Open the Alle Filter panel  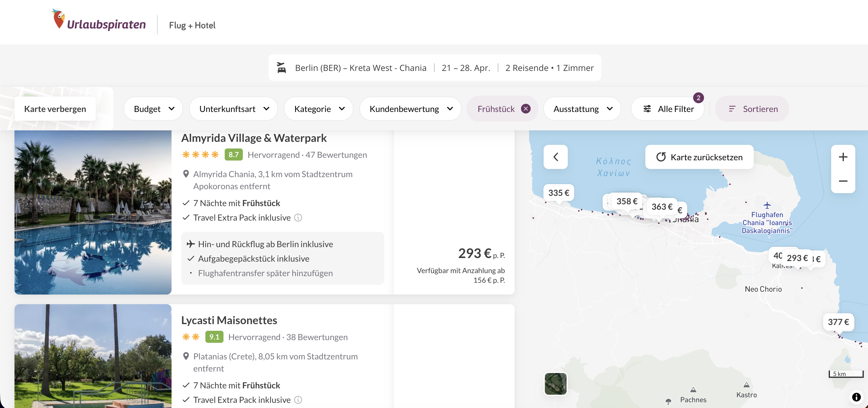pos(668,109)
